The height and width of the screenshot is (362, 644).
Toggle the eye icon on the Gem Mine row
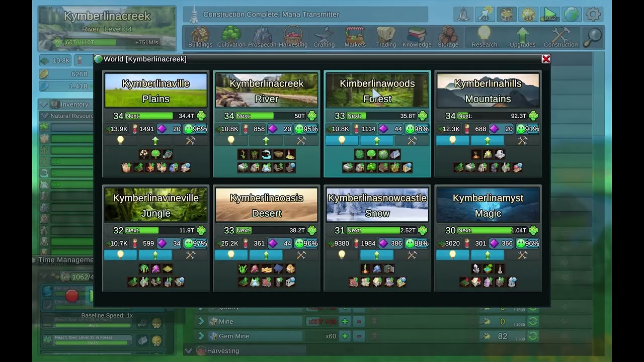[565, 336]
